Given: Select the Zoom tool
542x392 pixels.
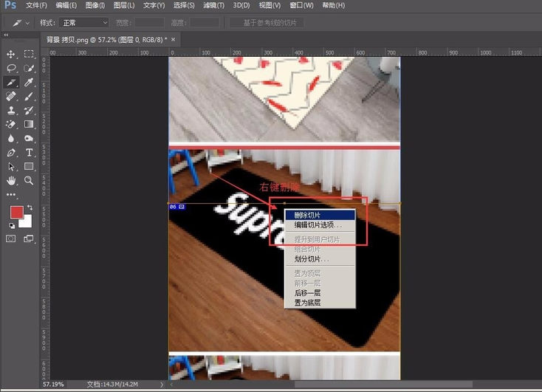Looking at the screenshot, I should [x=29, y=180].
